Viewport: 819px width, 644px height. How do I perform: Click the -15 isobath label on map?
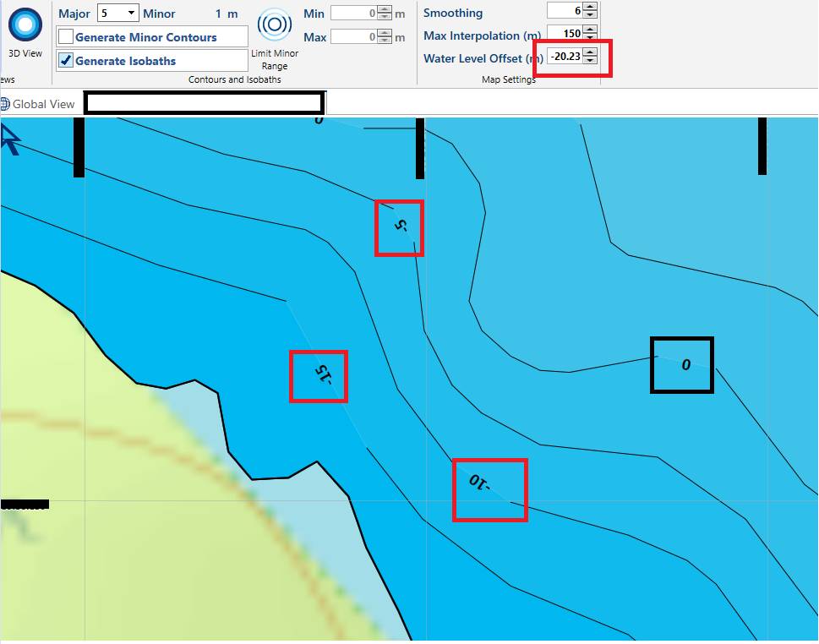click(x=320, y=374)
